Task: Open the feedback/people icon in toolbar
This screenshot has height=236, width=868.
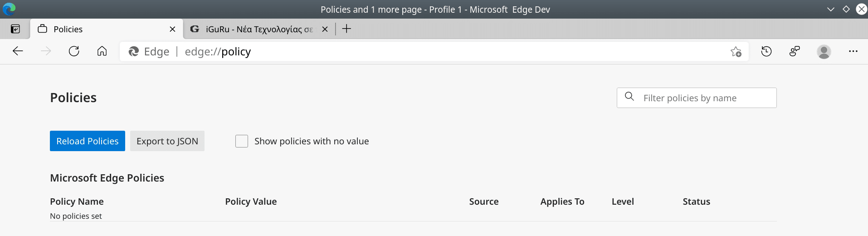Action: pos(795,52)
